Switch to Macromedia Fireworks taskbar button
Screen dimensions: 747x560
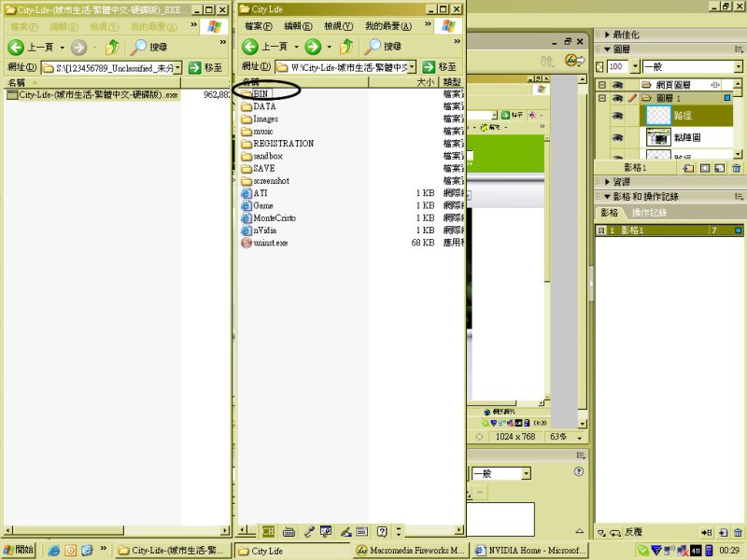pyautogui.click(x=411, y=551)
